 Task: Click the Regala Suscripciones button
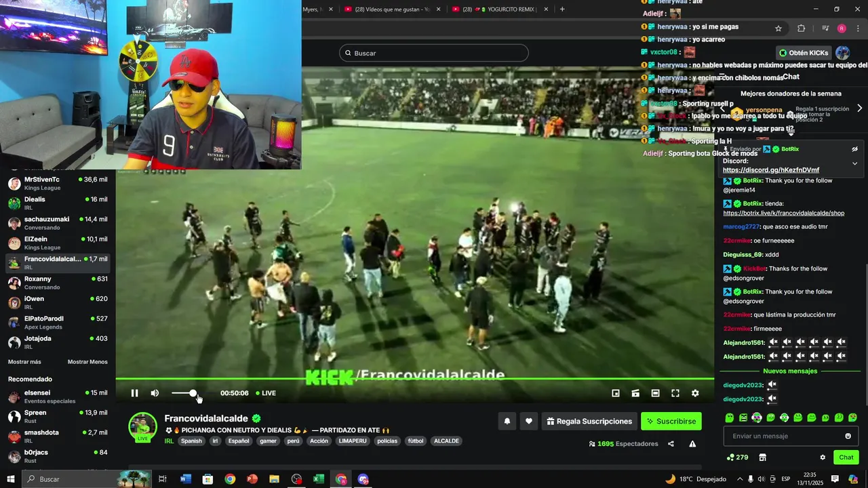coord(589,421)
